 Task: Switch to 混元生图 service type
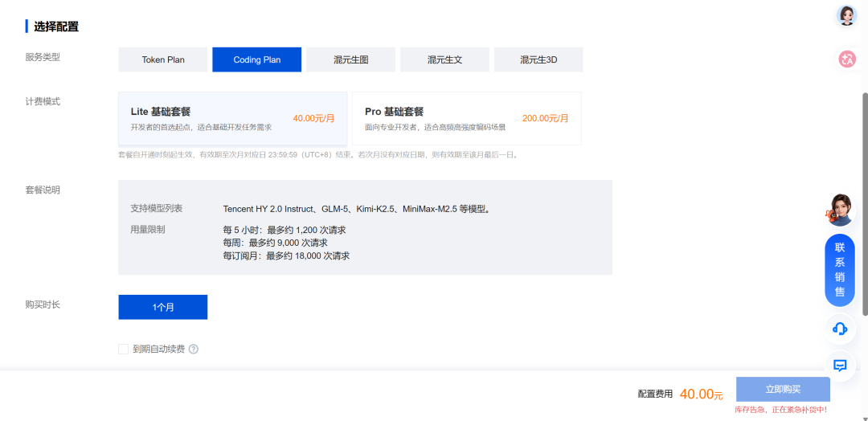[351, 59]
